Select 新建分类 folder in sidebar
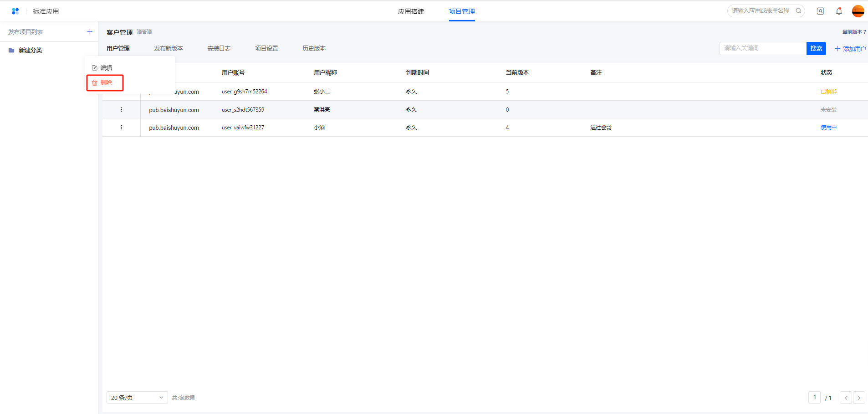The height and width of the screenshot is (414, 868). [x=30, y=50]
